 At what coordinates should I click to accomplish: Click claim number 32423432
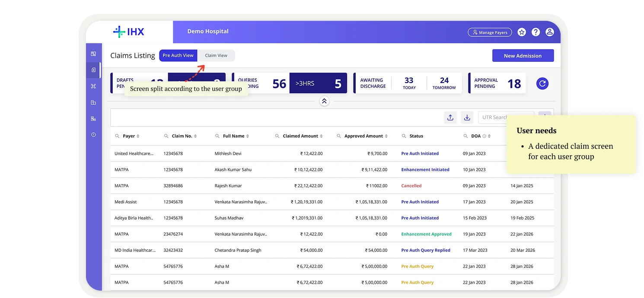173,250
